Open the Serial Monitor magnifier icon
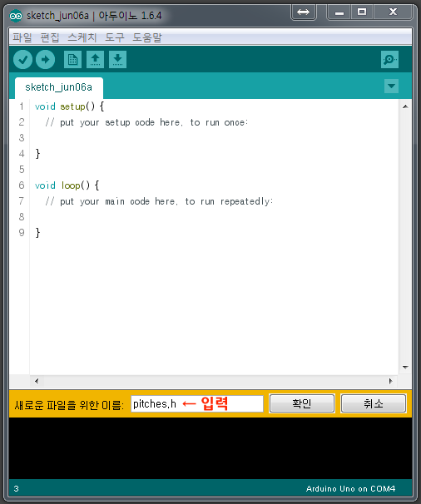This screenshot has width=421, height=504. (x=389, y=59)
